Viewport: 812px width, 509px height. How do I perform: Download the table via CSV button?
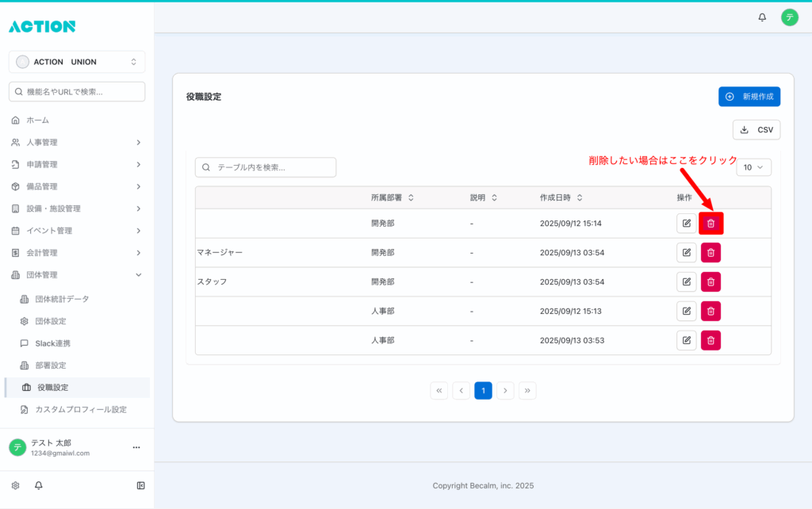click(x=756, y=130)
